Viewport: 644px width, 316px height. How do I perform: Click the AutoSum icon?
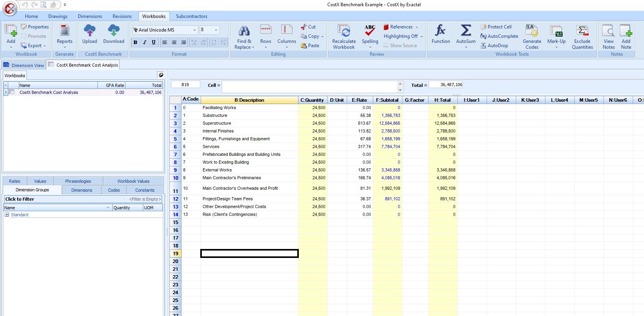click(466, 31)
